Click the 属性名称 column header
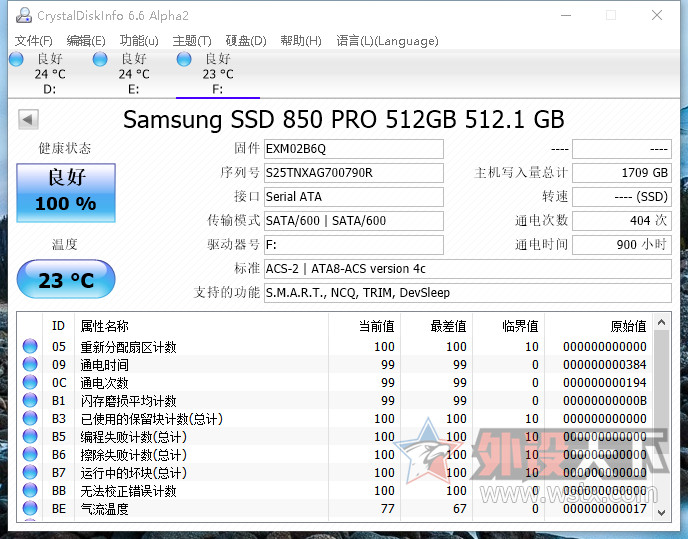This screenshot has width=688, height=539. pyautogui.click(x=201, y=326)
